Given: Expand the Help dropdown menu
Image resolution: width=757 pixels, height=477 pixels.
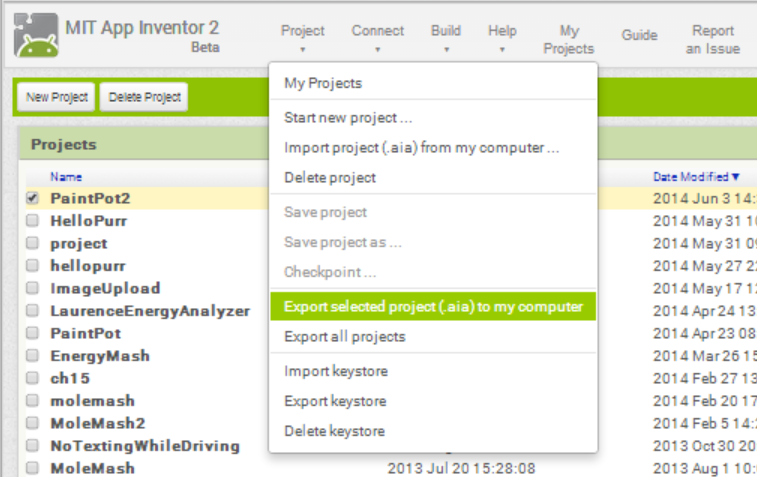Looking at the screenshot, I should pos(502,38).
